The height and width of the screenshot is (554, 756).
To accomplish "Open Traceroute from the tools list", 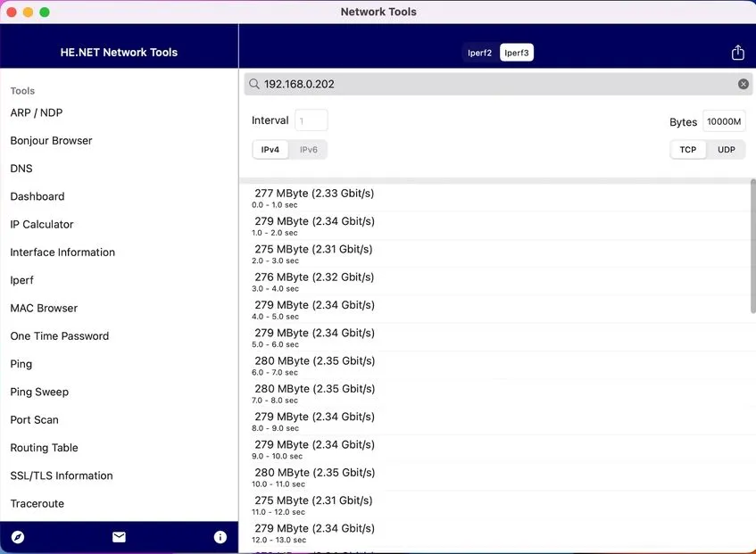I will tap(37, 504).
